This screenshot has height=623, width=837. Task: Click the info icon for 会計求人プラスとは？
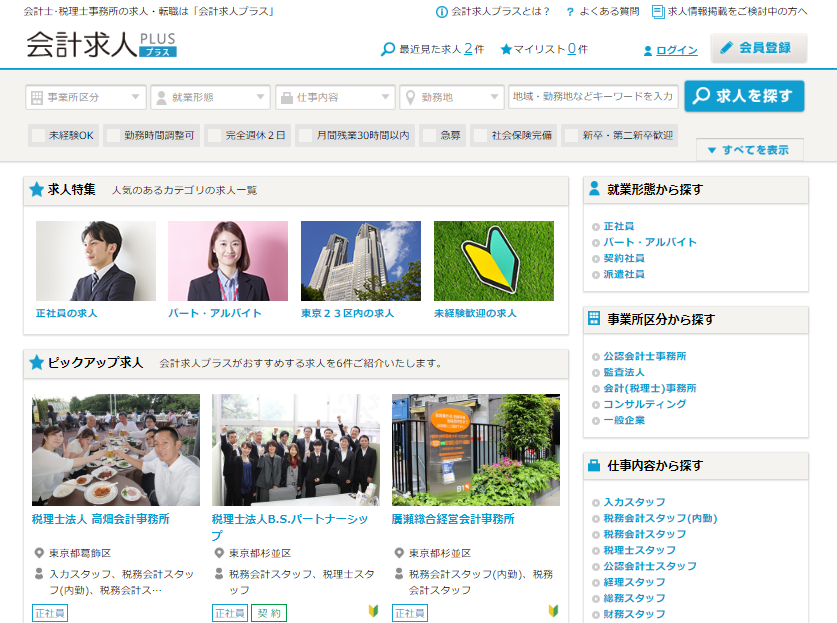pos(442,12)
